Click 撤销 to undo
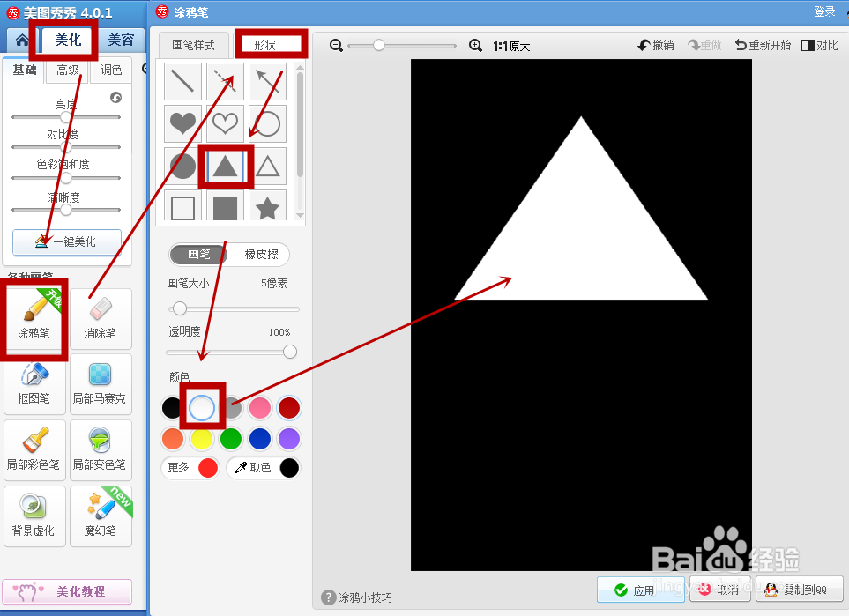The width and height of the screenshot is (849, 616). click(x=656, y=46)
